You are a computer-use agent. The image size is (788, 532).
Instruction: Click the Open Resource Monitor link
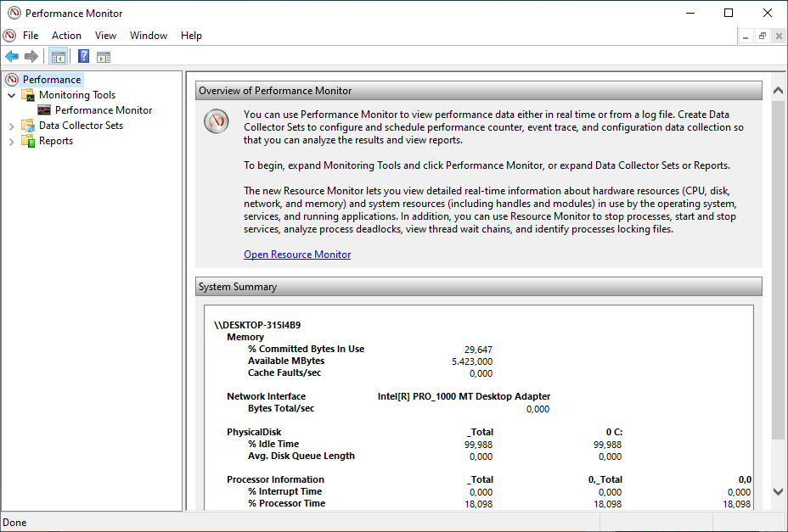tap(296, 254)
